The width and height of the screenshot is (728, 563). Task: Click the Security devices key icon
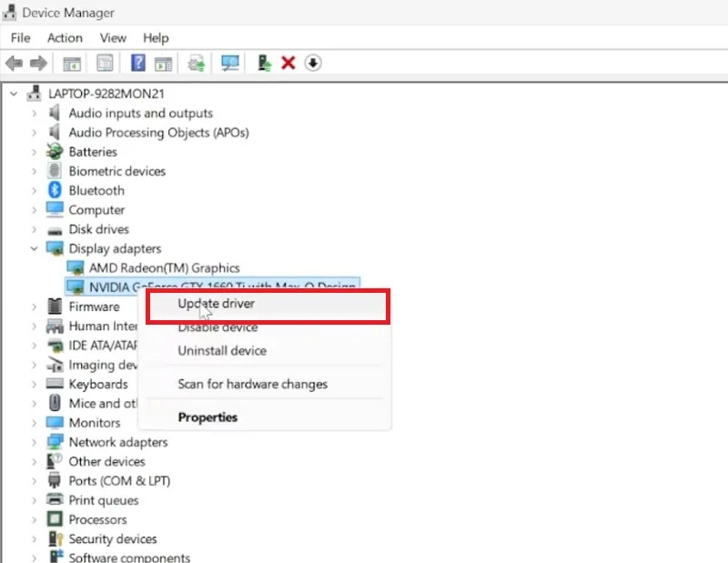click(56, 538)
